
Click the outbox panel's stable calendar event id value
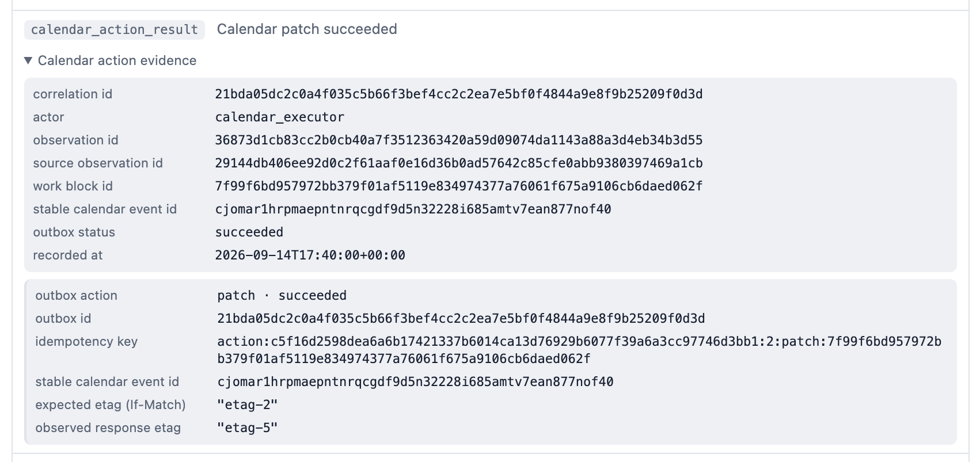415,382
